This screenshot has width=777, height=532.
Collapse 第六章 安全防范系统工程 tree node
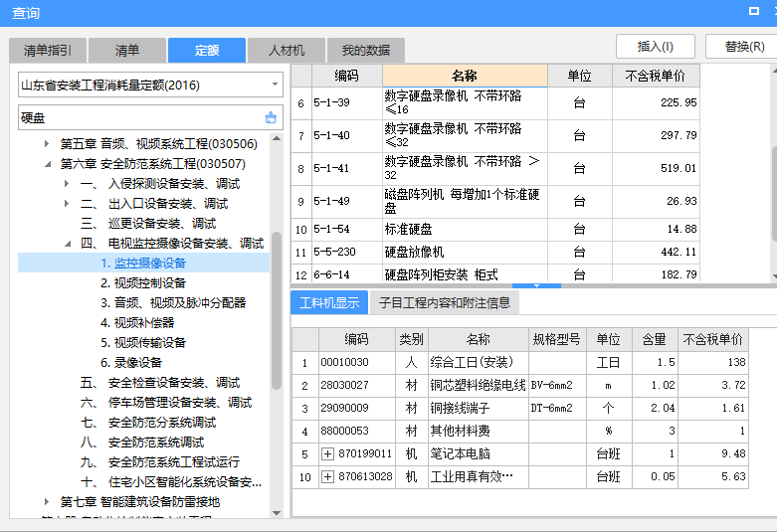click(47, 164)
